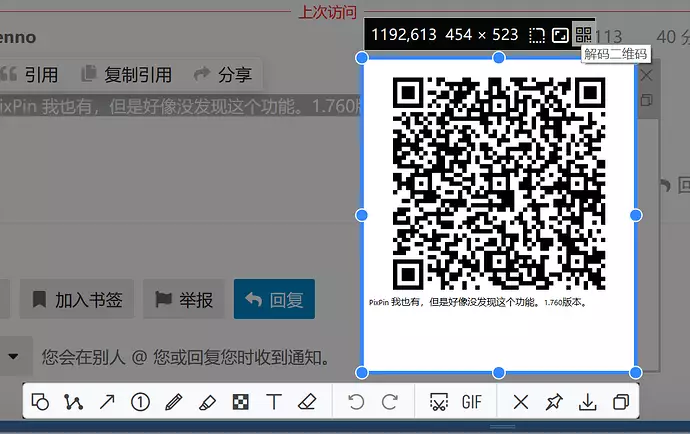
Task: Undo the last annotation
Action: point(356,401)
